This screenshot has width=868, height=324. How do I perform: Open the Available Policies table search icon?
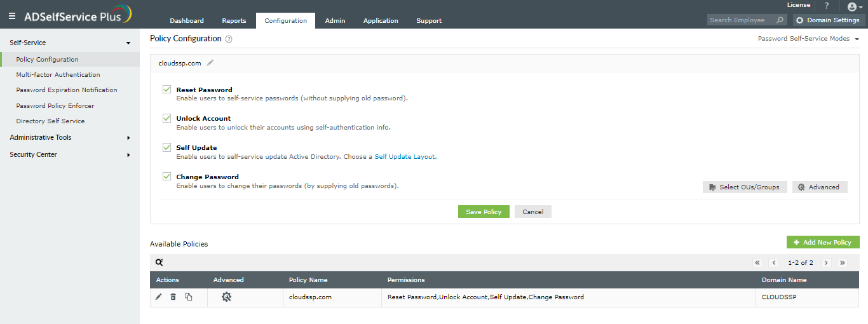pyautogui.click(x=159, y=262)
